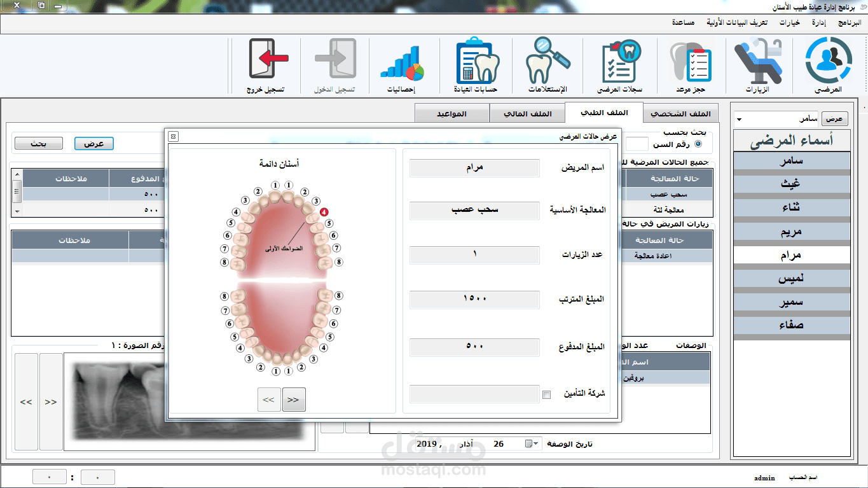Image resolution: width=868 pixels, height=488 pixels.
Task: Click the year 2019 in prescription date
Action: pyautogui.click(x=428, y=443)
